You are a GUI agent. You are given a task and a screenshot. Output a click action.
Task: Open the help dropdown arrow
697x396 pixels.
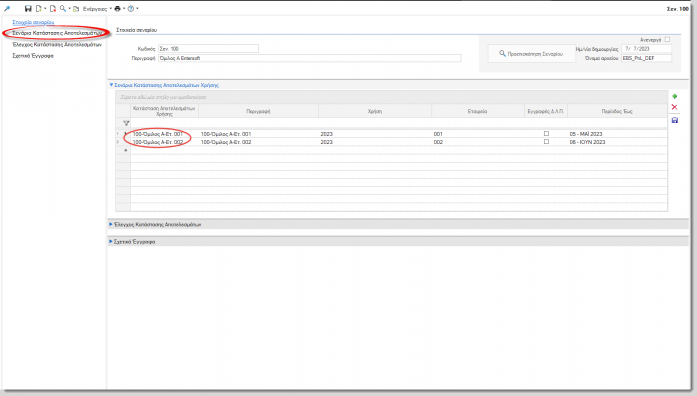[x=137, y=8]
